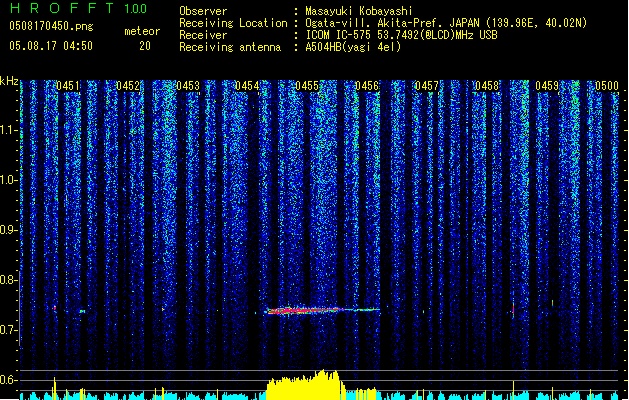Click the 0.7 kHz axis label
The height and width of the screenshot is (400, 629).
tap(8, 330)
